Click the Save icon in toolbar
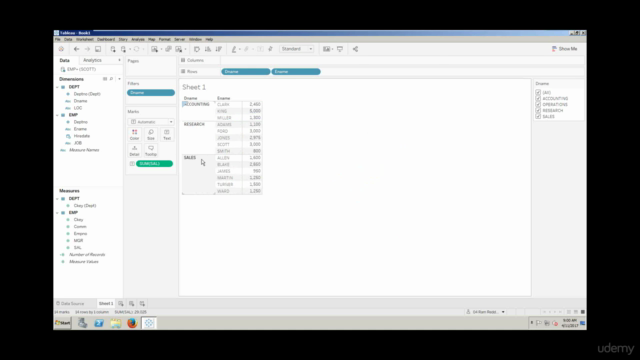 98,49
